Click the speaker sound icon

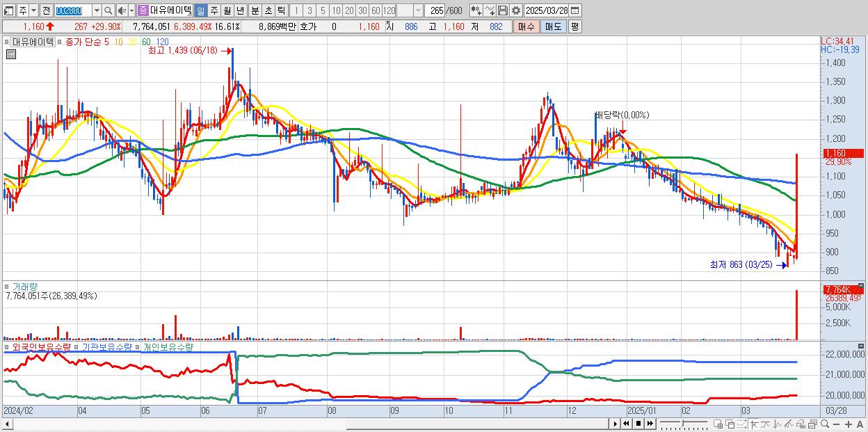click(x=121, y=10)
